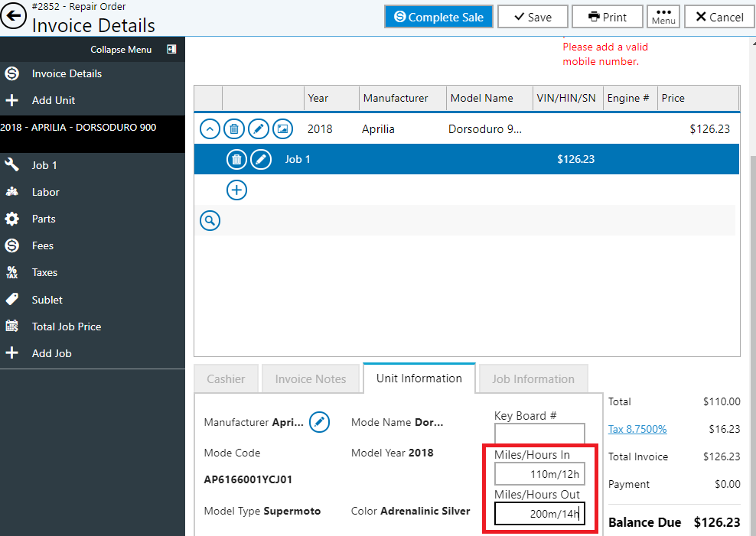The width and height of the screenshot is (756, 536).
Task: Click the wrench icon beside Job 1
Action: click(12, 165)
